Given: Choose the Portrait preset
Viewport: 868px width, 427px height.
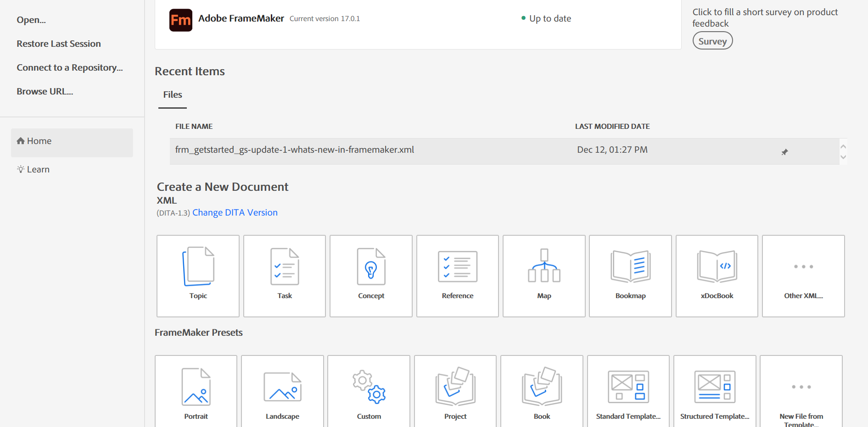Looking at the screenshot, I should (196, 392).
